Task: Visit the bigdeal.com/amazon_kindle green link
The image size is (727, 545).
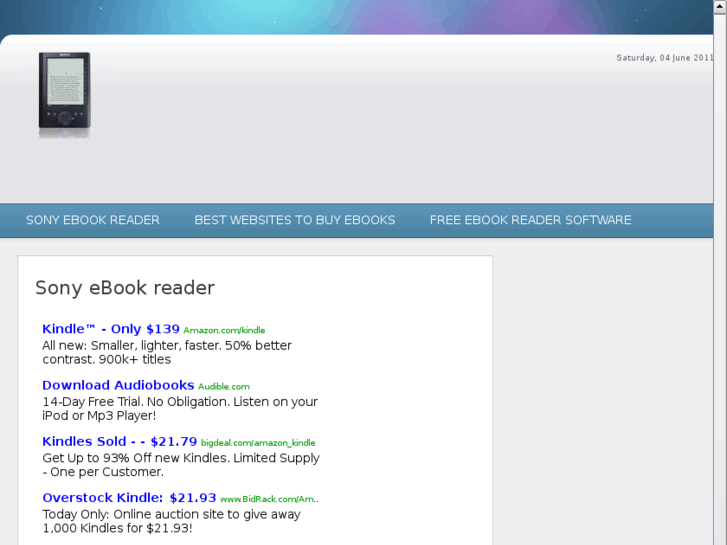Action: coord(258,443)
